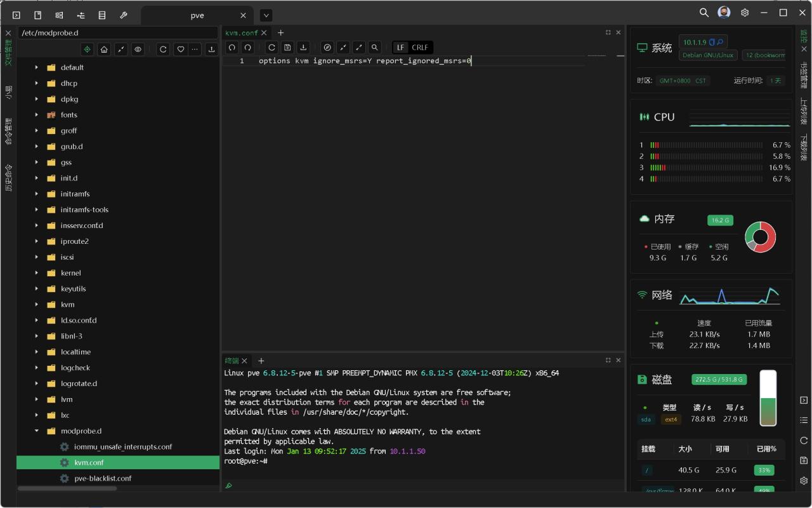Click the user avatar in title bar

(724, 13)
